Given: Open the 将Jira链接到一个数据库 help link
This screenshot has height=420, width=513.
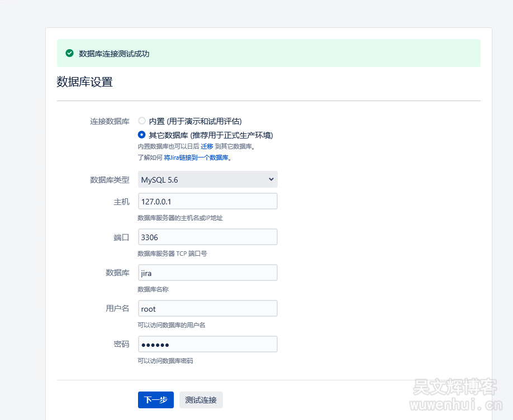Looking at the screenshot, I should pos(196,158).
